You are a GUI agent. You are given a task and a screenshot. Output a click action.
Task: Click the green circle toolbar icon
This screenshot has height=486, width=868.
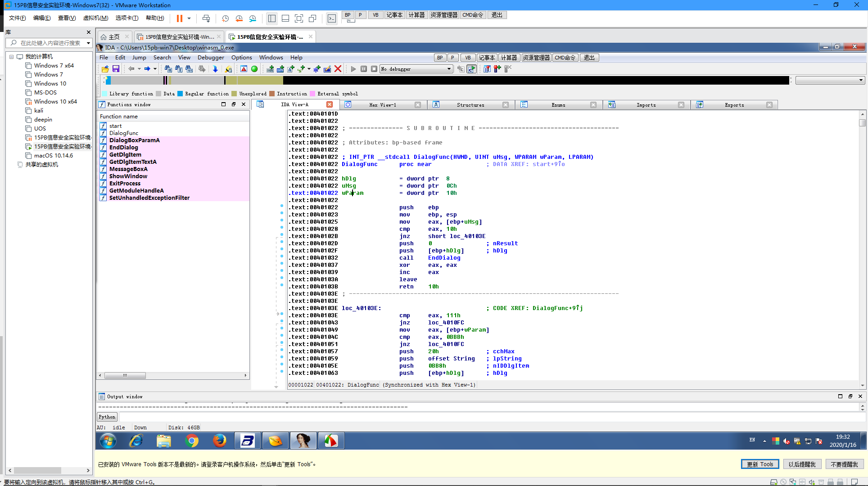click(254, 69)
